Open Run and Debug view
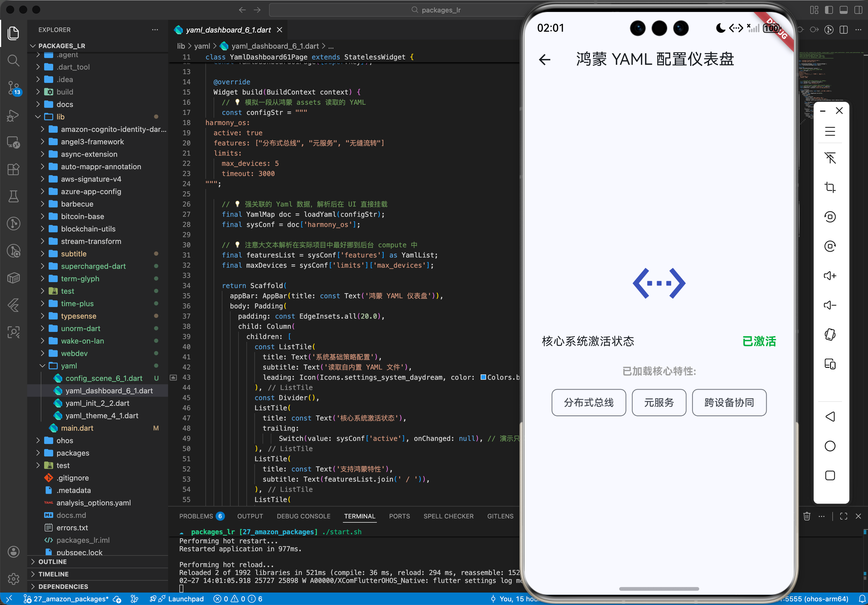The width and height of the screenshot is (868, 605). point(13,115)
